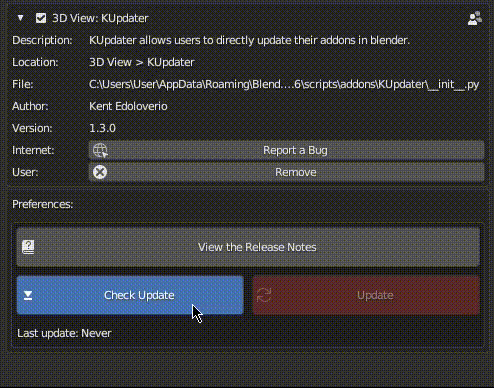Click the Location value 3D View > KUpdater
Viewport: 494px width, 388px height.
click(142, 62)
